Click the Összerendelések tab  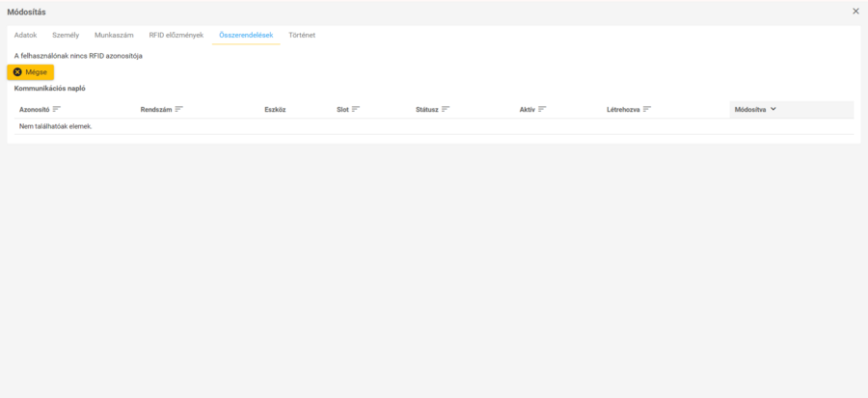tap(246, 35)
